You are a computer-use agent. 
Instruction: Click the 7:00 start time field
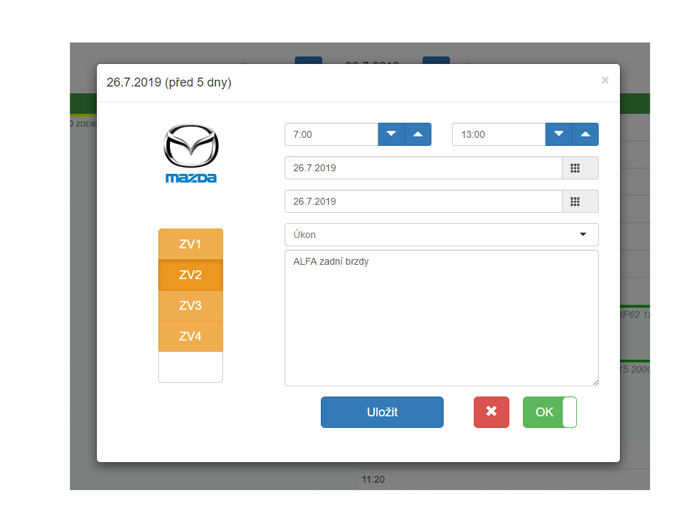coord(332,134)
